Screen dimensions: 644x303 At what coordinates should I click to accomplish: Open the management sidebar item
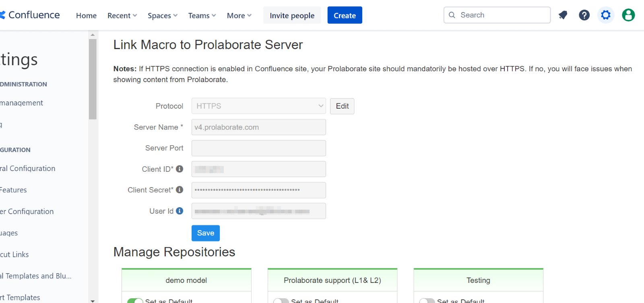click(22, 103)
